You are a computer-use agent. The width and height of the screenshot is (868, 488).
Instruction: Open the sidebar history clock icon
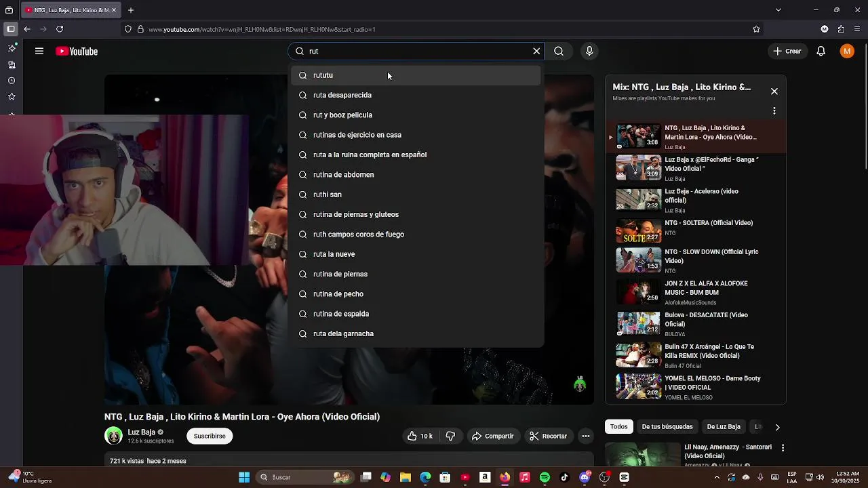pyautogui.click(x=12, y=81)
